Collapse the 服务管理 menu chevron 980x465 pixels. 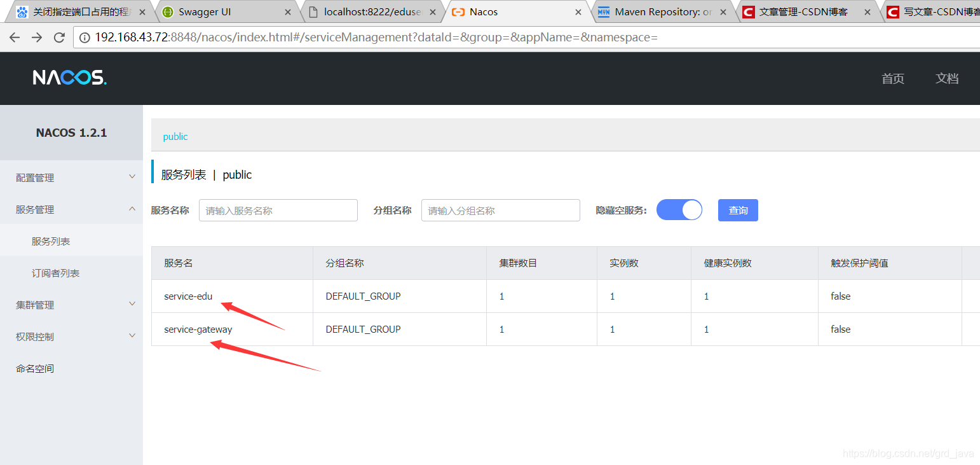pyautogui.click(x=132, y=209)
